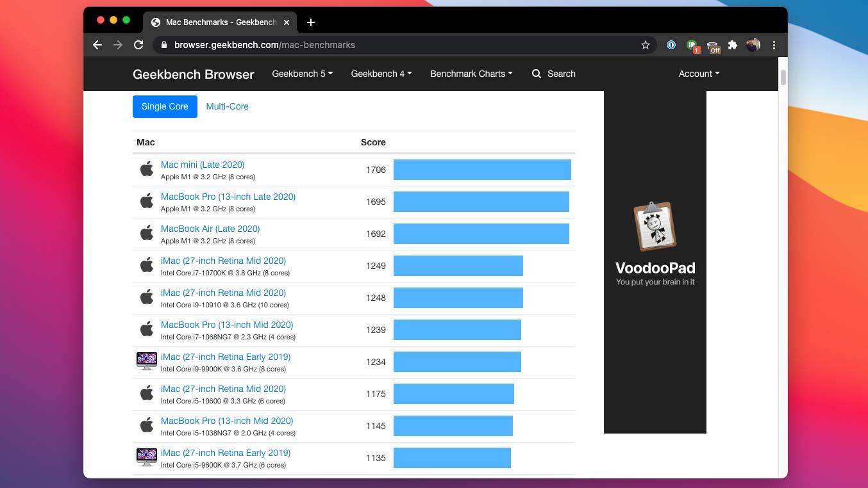
Task: Open the Extensions puzzle piece menu
Action: pyautogui.click(x=733, y=45)
